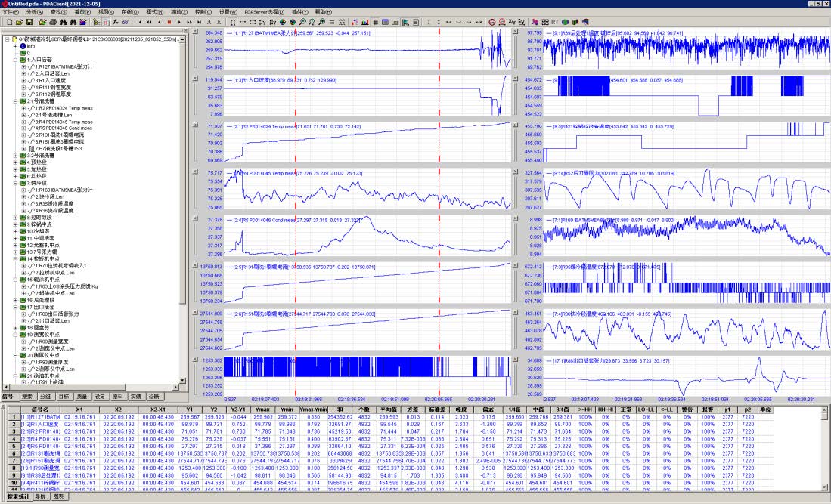Switch to the 图表 tab at the bottom

[x=60, y=497]
